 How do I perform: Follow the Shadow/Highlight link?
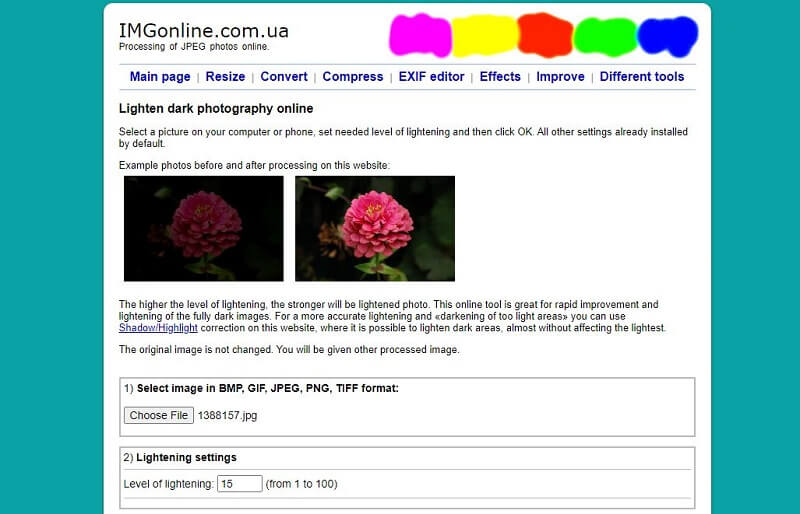(x=158, y=328)
